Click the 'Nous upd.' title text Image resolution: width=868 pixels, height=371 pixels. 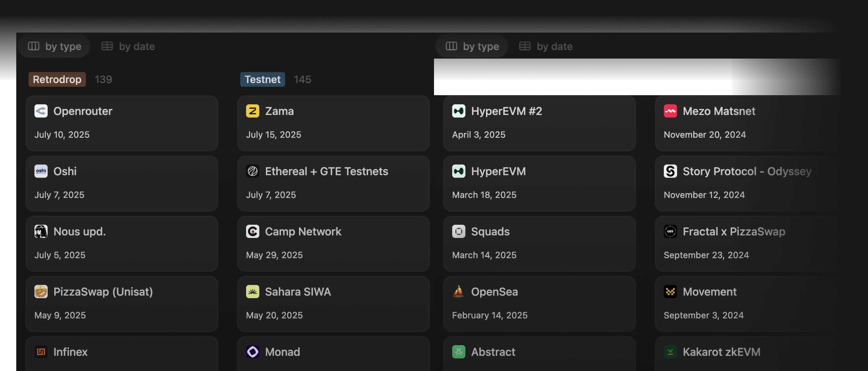click(79, 231)
